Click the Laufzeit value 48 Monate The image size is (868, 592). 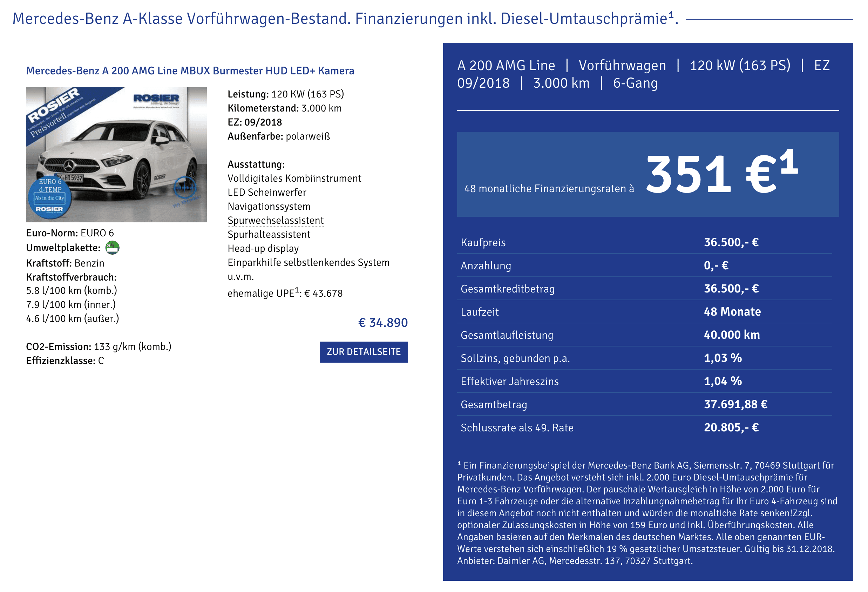732,312
